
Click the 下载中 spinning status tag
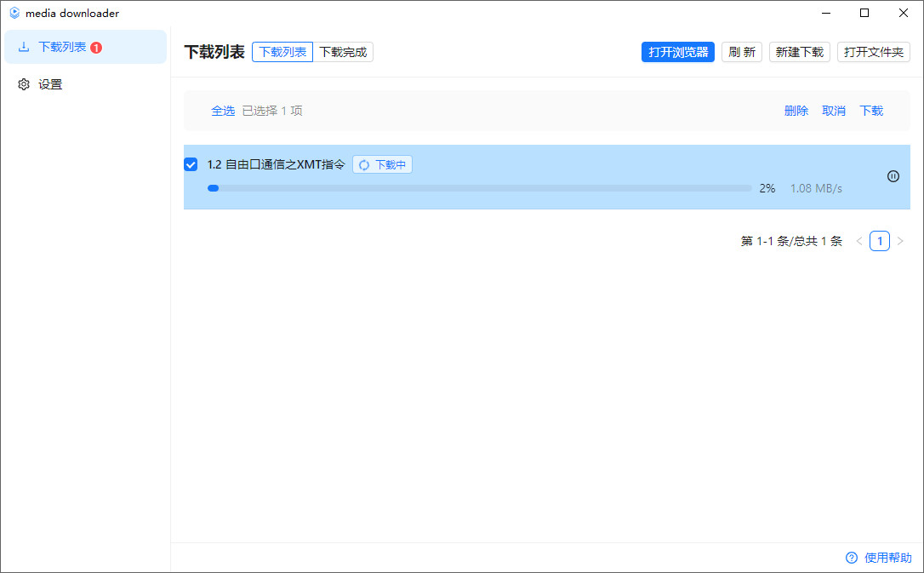[382, 165]
